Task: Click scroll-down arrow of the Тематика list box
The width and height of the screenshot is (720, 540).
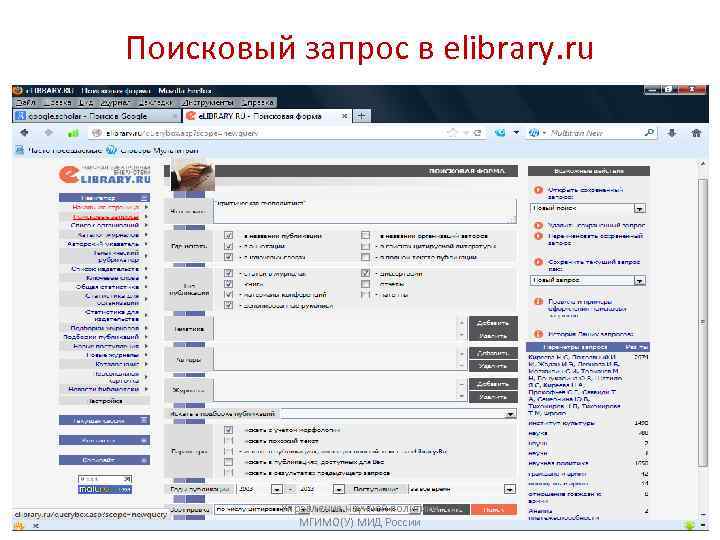Action: pyautogui.click(x=461, y=335)
